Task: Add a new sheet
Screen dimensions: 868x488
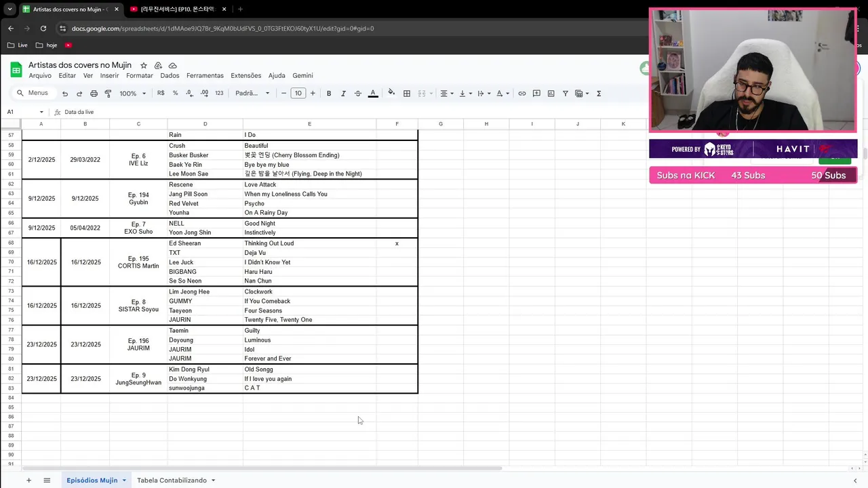Action: (28, 480)
